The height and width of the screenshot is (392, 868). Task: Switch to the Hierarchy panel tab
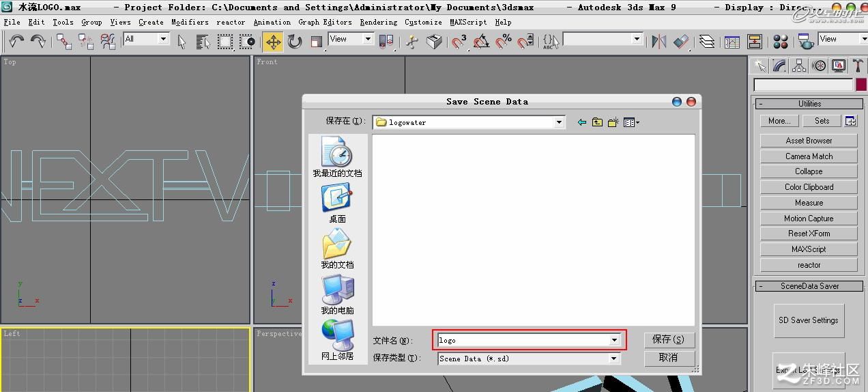point(799,66)
